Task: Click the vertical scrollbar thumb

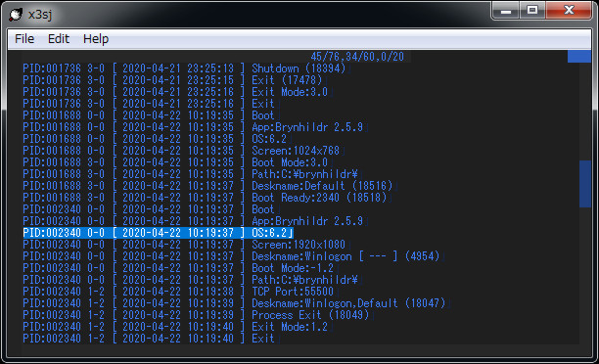Action: click(x=585, y=184)
